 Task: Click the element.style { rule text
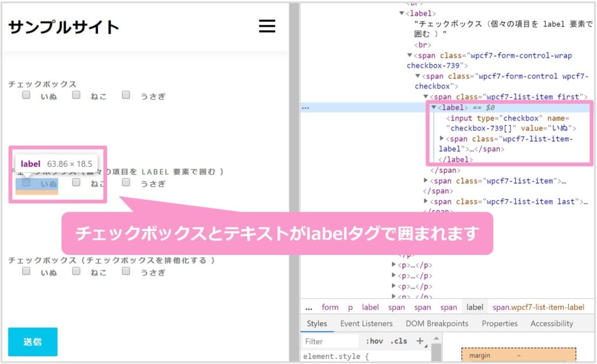tap(336, 356)
